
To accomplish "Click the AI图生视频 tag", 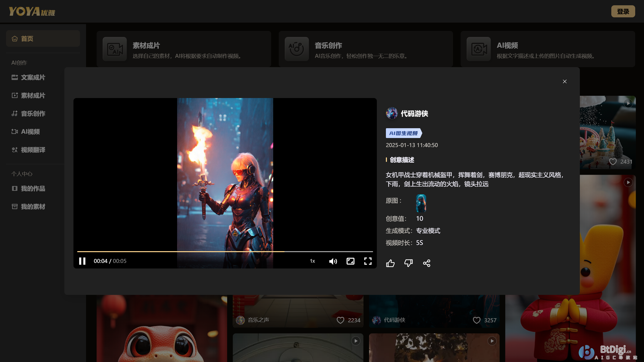I will 404,133.
